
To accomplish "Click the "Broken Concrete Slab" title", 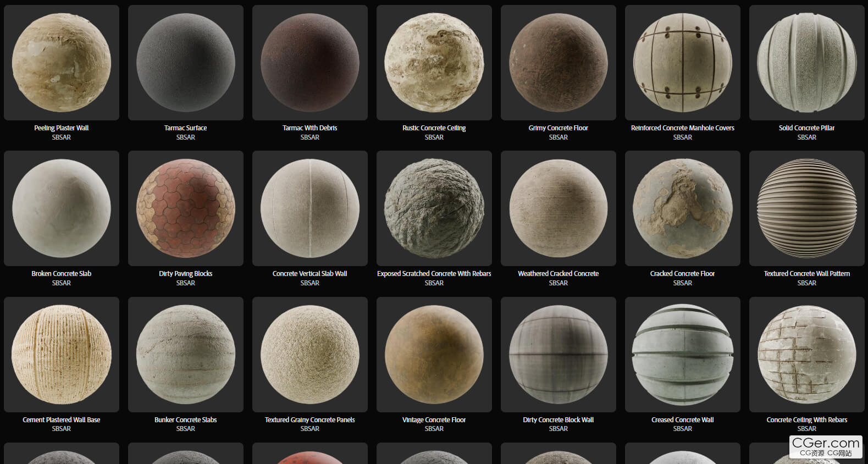I will click(62, 274).
